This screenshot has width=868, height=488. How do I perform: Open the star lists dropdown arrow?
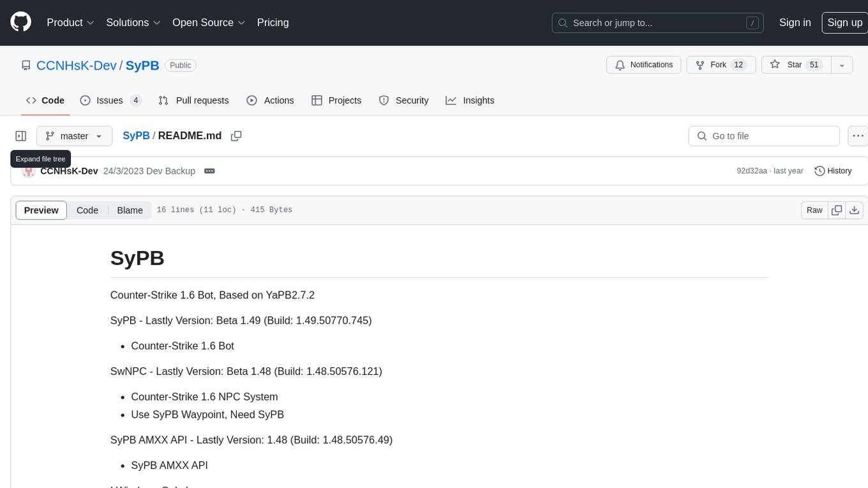[x=842, y=65]
